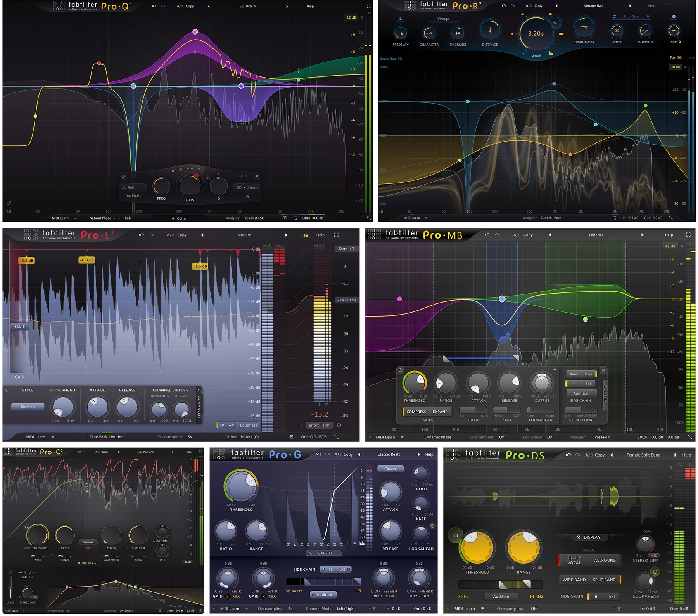Toggle the lookahead power button in Pro-G
Viewport: 698px width, 616px height.
pos(432,526)
